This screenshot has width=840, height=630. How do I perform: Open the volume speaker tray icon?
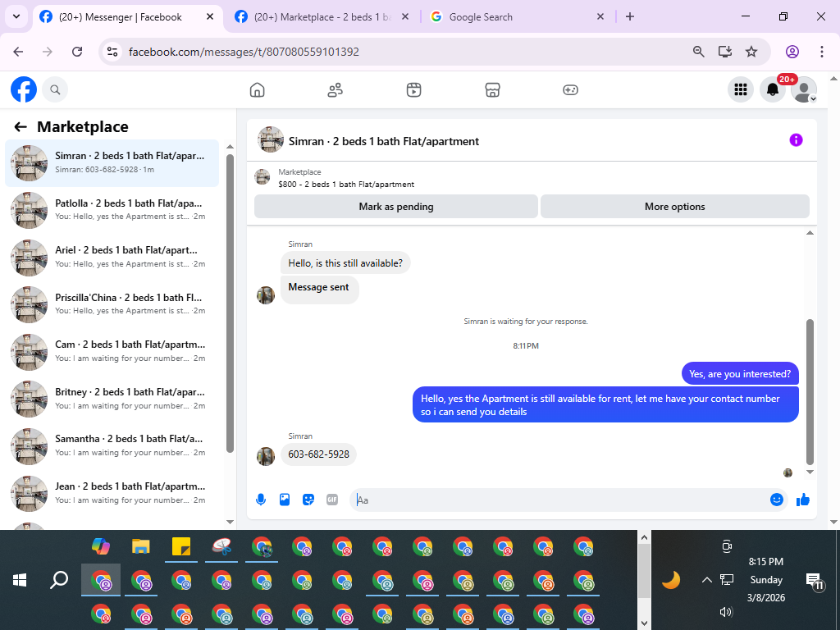coord(726,612)
